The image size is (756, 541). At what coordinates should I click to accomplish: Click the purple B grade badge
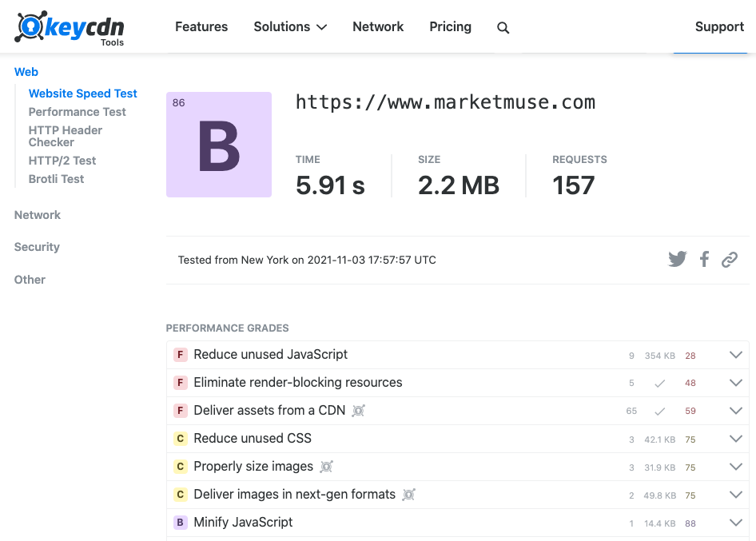(x=219, y=145)
